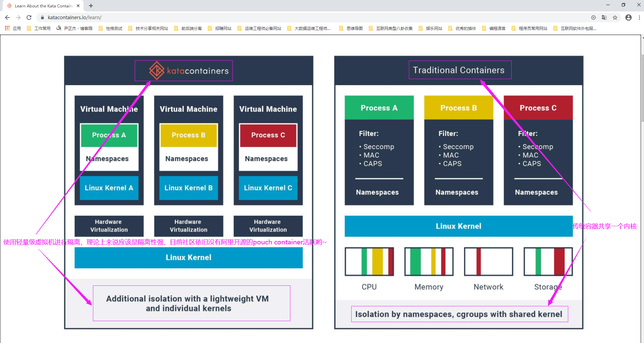Expand the 工作常用 bookmark folder
Image resolution: width=644 pixels, height=343 pixels.
(x=39, y=29)
